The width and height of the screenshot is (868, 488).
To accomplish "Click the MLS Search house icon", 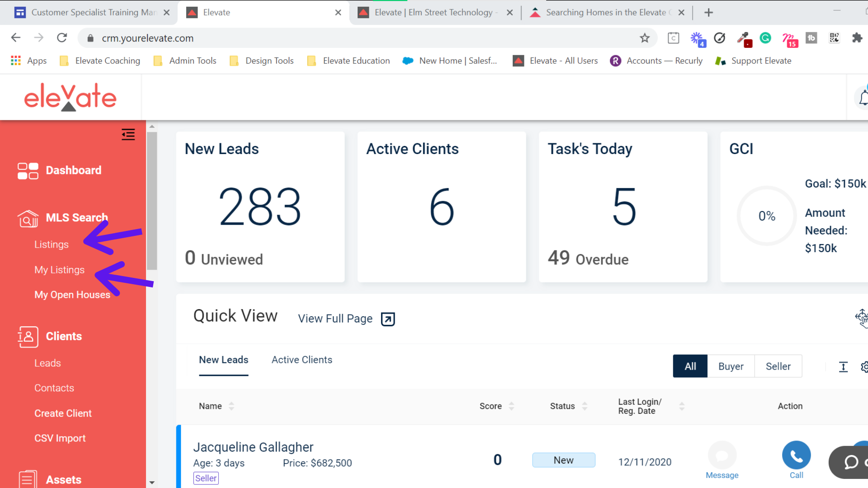I will [28, 218].
